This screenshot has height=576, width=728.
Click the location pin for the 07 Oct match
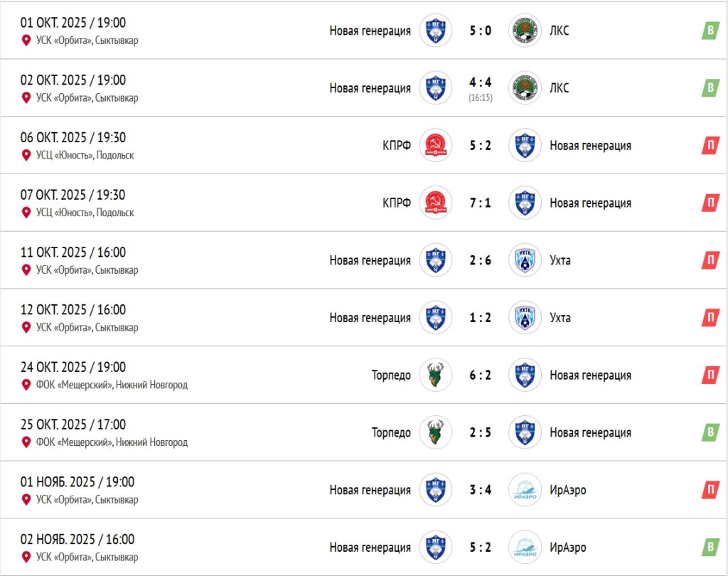[x=26, y=213]
